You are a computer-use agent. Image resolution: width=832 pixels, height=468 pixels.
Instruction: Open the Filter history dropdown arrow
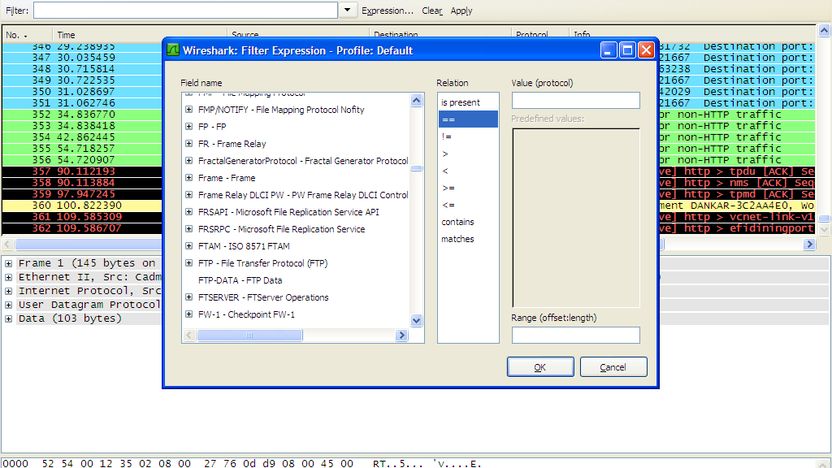click(348, 10)
